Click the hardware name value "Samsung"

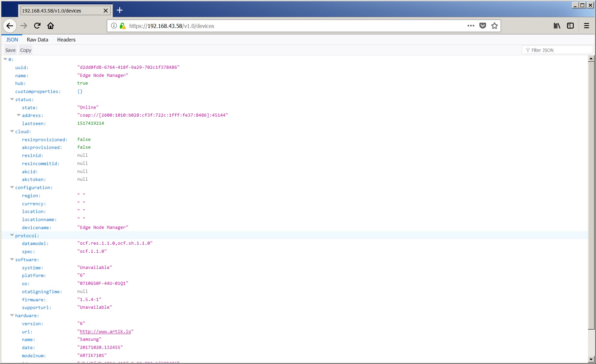tap(89, 339)
